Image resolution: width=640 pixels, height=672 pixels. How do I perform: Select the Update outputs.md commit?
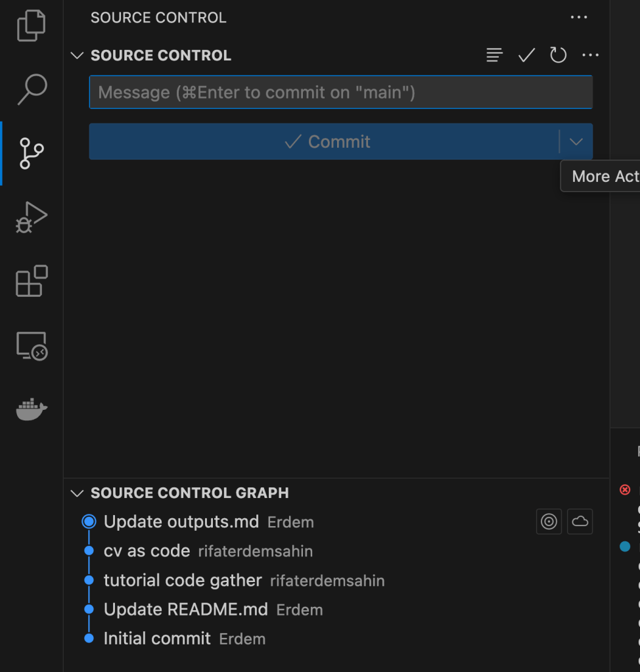[336, 522]
